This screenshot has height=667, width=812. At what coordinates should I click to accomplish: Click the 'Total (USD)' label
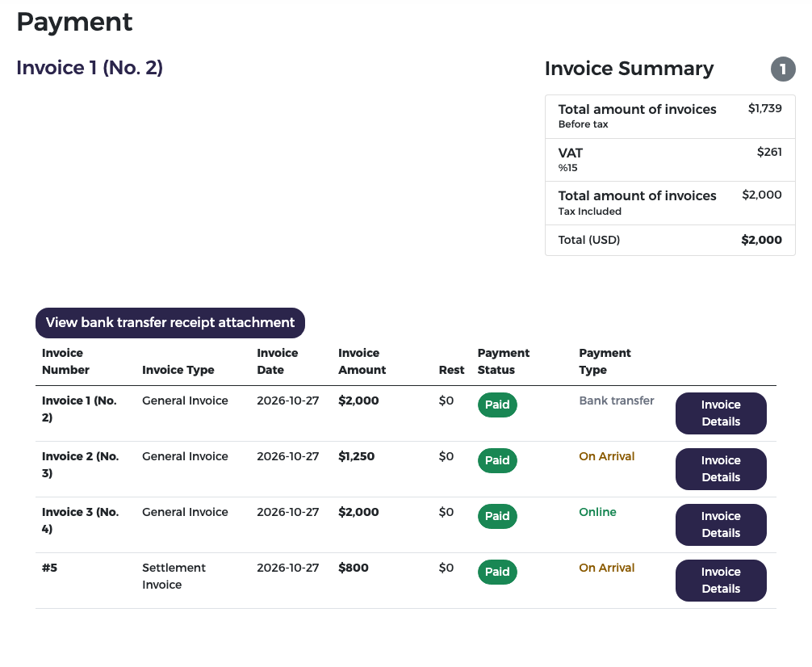point(588,240)
